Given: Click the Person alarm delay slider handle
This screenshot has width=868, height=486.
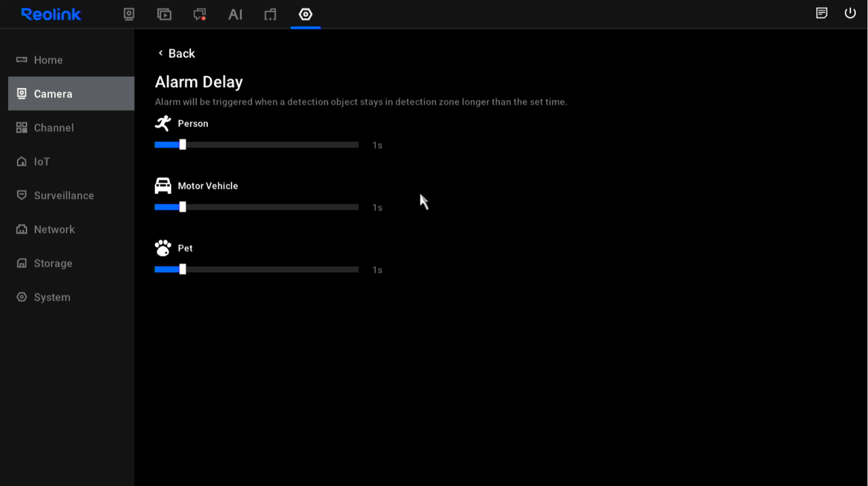Looking at the screenshot, I should tap(183, 145).
